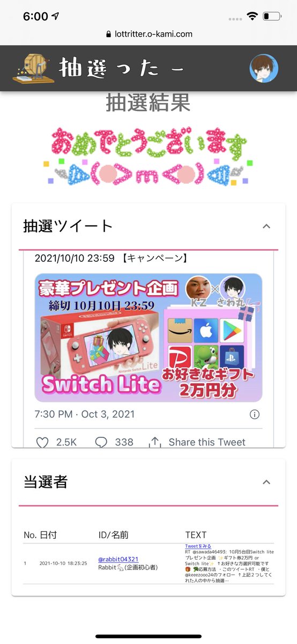Tap the lottritter.o-kami.com address bar
The height and width of the screenshot is (644, 297).
point(148,34)
